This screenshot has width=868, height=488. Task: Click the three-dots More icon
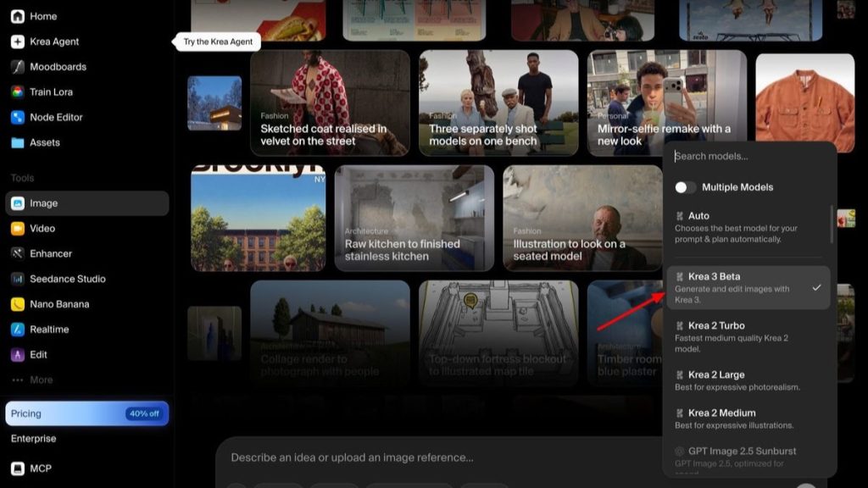(x=17, y=380)
